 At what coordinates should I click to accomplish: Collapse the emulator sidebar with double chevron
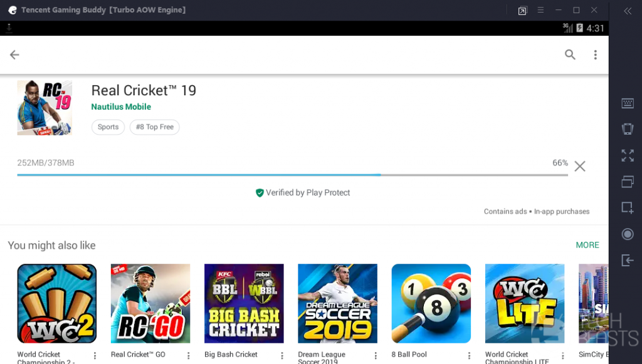(x=627, y=11)
